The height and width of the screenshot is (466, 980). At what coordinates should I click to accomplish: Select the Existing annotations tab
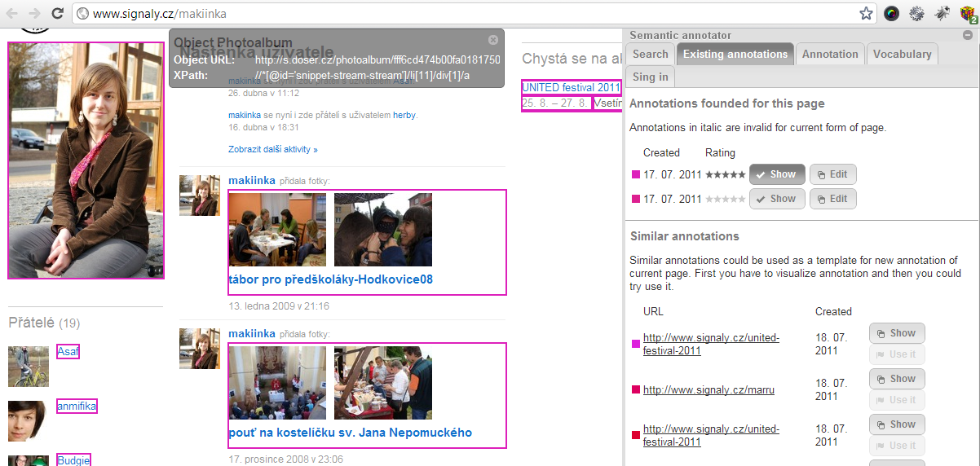tap(735, 54)
